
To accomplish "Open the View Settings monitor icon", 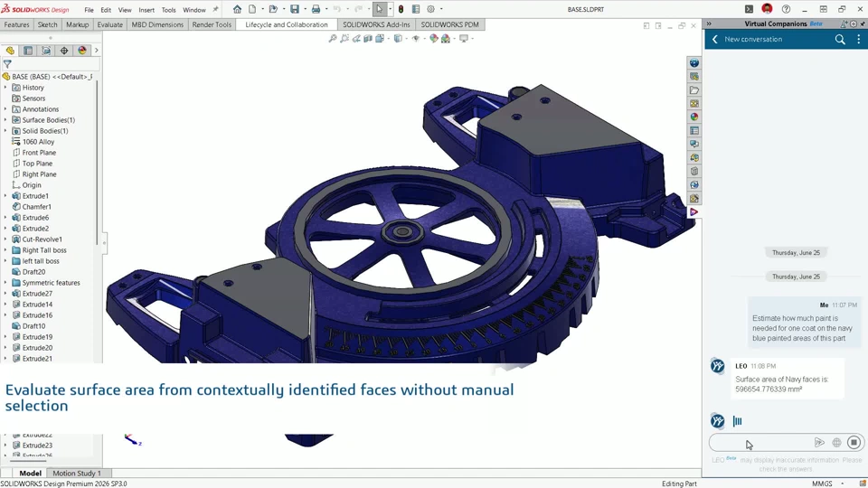I will pyautogui.click(x=464, y=39).
